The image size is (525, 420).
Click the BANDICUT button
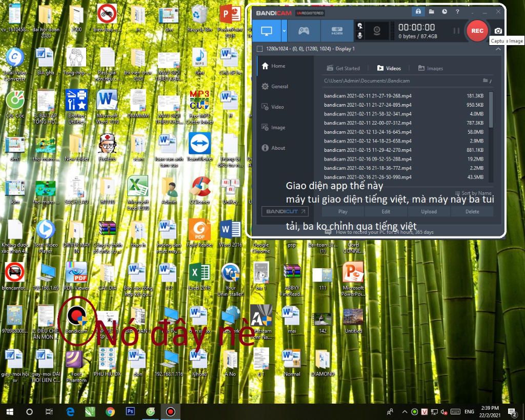coord(285,211)
